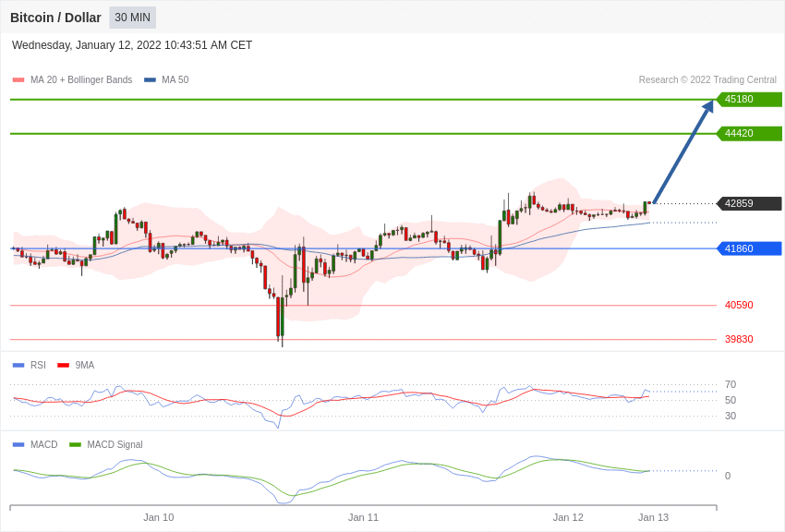Click the 39830 support price label
The height and width of the screenshot is (532, 785).
pos(739,340)
